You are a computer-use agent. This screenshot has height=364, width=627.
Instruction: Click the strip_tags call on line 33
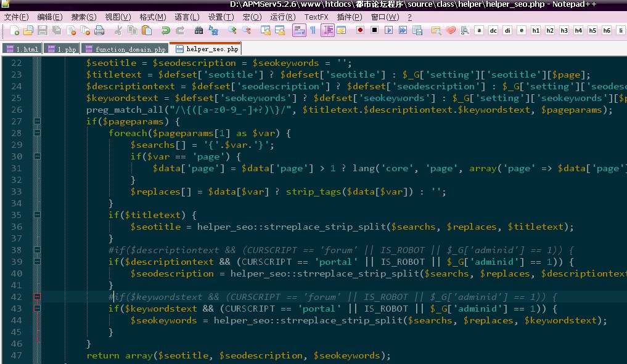coord(313,192)
